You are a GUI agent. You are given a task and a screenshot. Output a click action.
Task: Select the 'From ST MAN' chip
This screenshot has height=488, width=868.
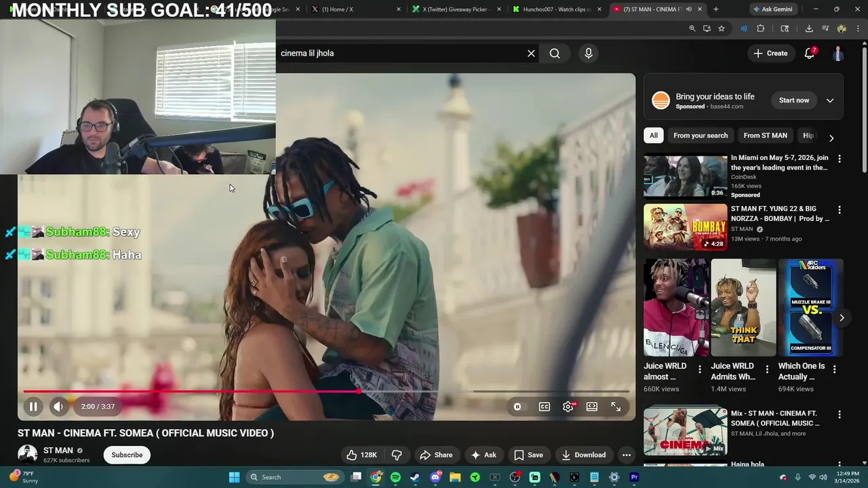click(765, 136)
